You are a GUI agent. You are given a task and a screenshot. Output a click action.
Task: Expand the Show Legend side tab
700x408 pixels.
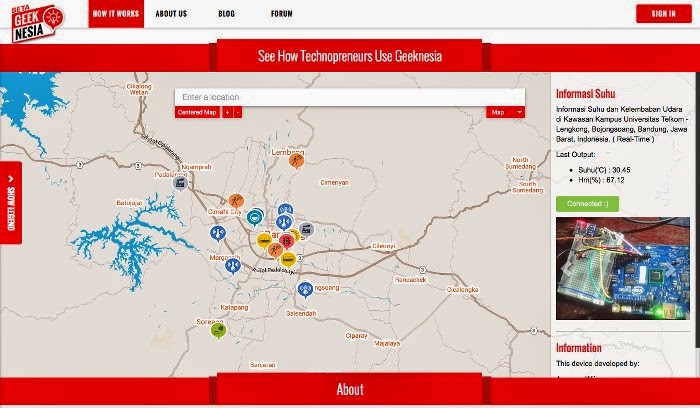coord(11,203)
